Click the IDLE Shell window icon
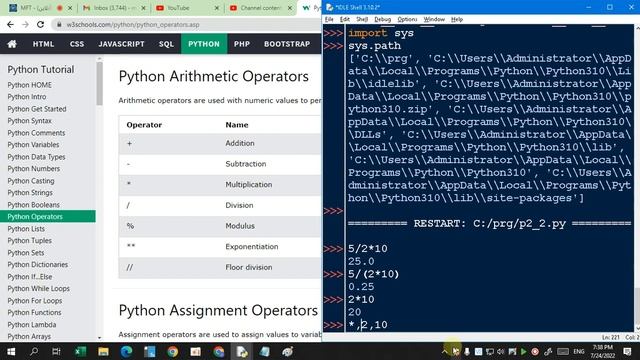The height and width of the screenshot is (360, 640). [x=329, y=7]
